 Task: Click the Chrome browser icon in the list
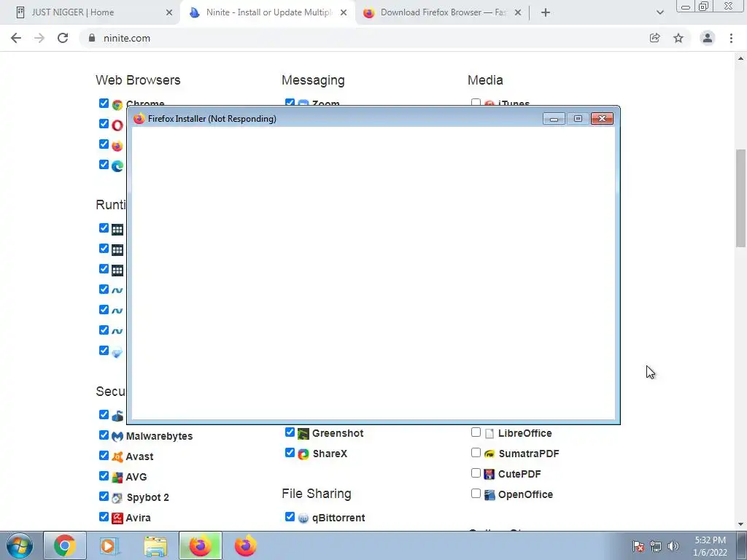coord(117,104)
